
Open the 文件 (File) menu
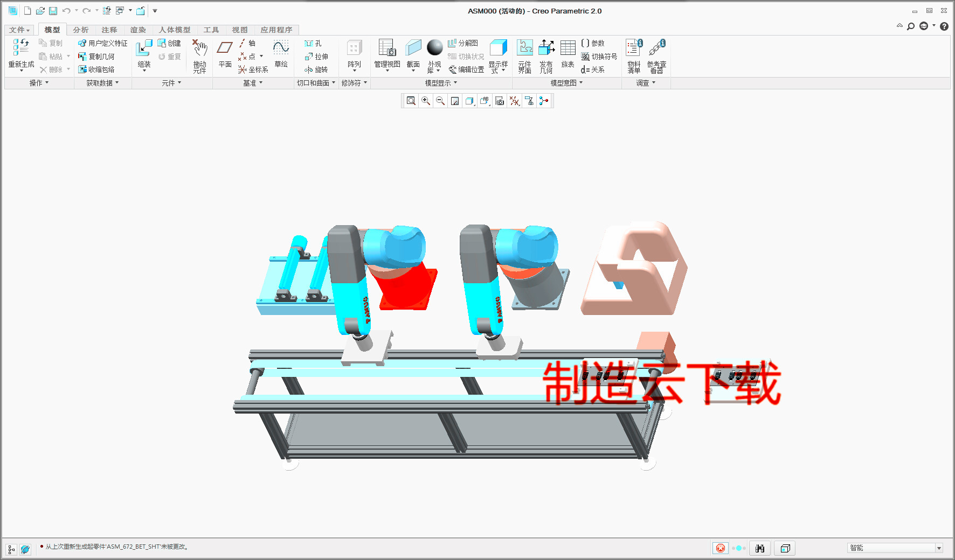point(19,30)
